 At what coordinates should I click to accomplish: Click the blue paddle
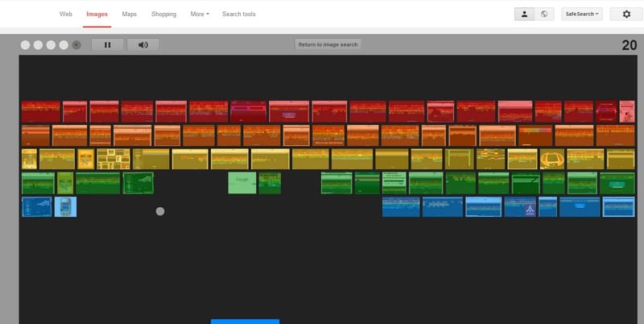[x=246, y=321]
